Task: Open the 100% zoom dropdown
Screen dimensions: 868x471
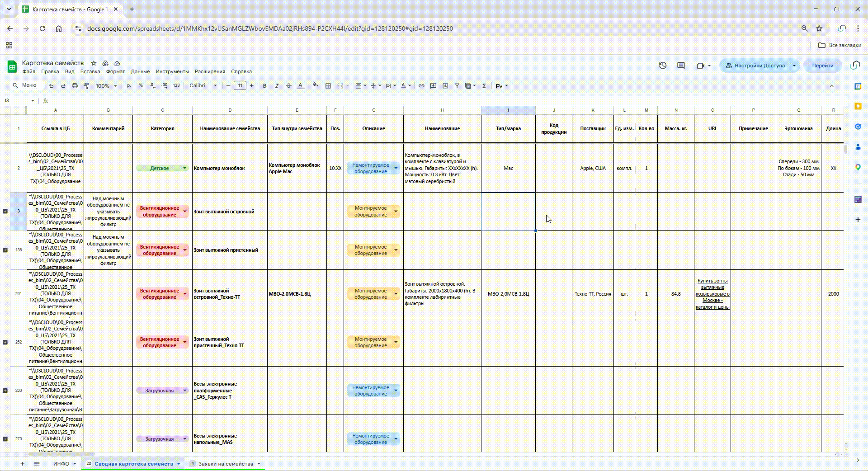Action: pos(106,86)
